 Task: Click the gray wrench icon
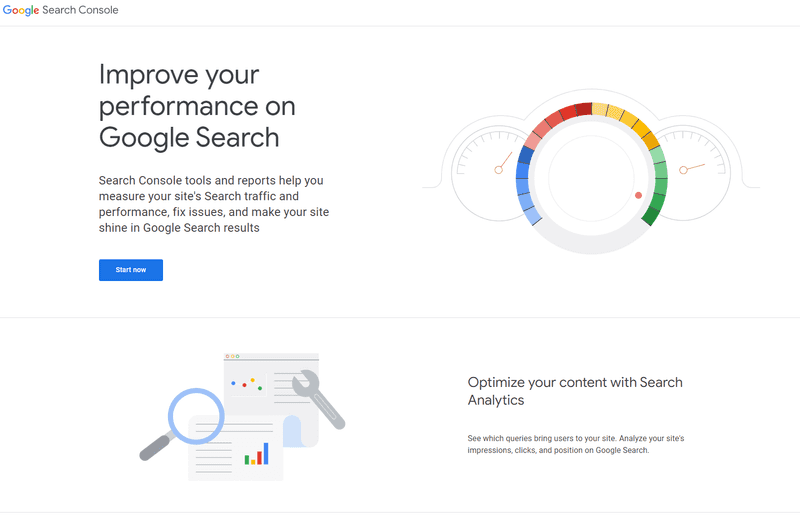[319, 397]
